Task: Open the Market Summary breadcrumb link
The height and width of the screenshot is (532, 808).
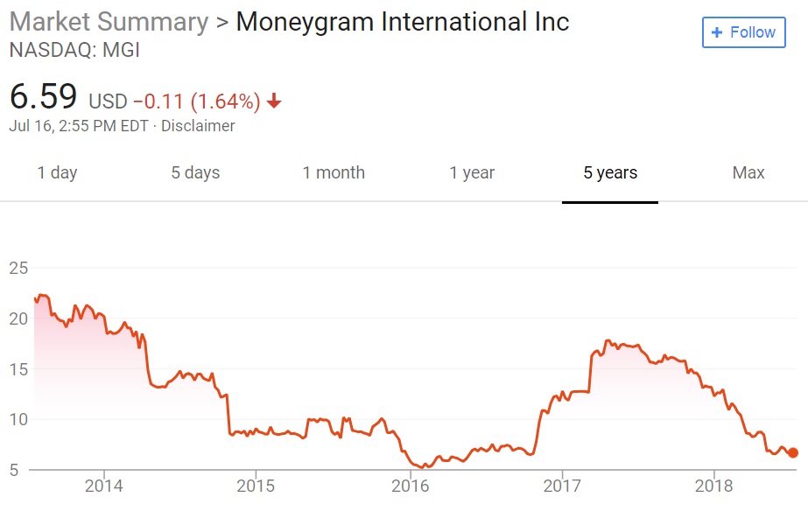Action: click(109, 21)
